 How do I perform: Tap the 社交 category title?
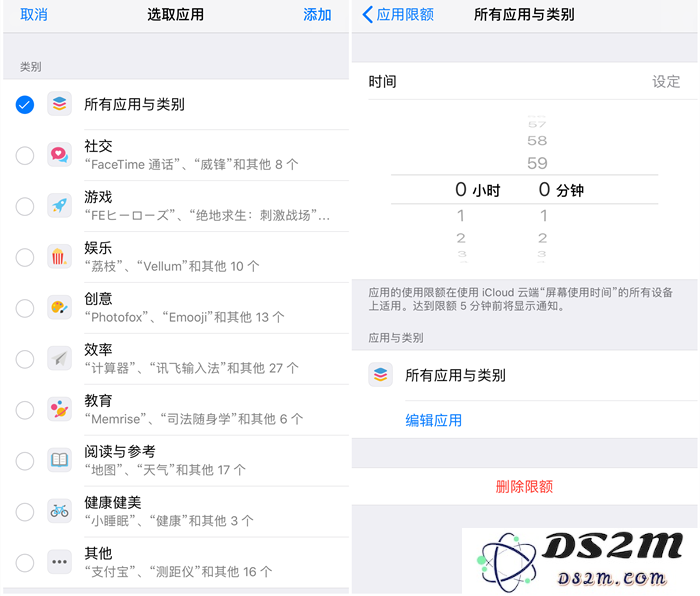pyautogui.click(x=98, y=146)
